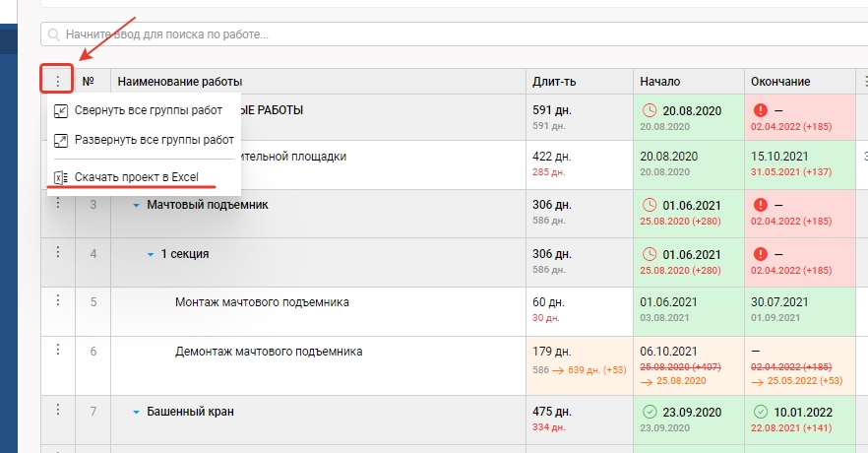Viewport: 868px width, 453px height.
Task: Collapse the 'Мачтовый подъемник' group
Action: pyautogui.click(x=137, y=205)
